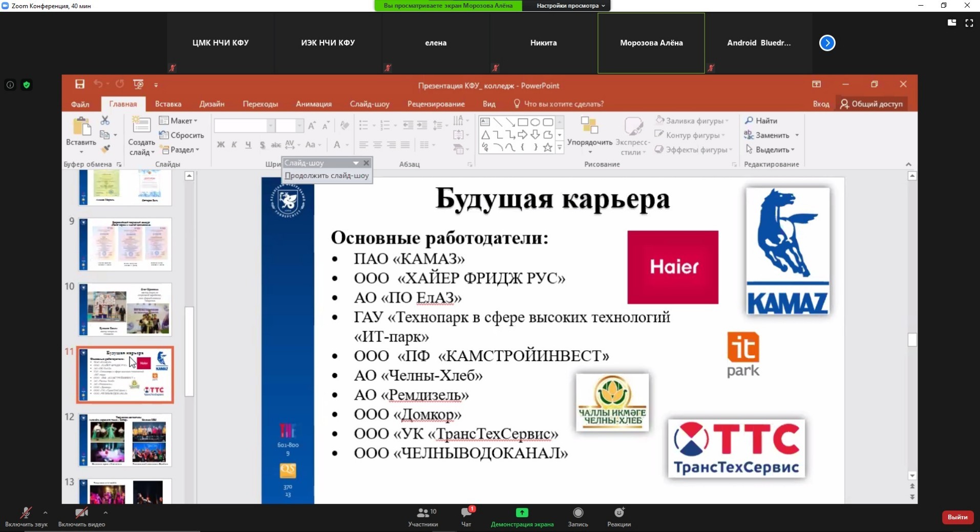This screenshot has height=532, width=980.
Task: Align text left icon
Action: pos(364,145)
